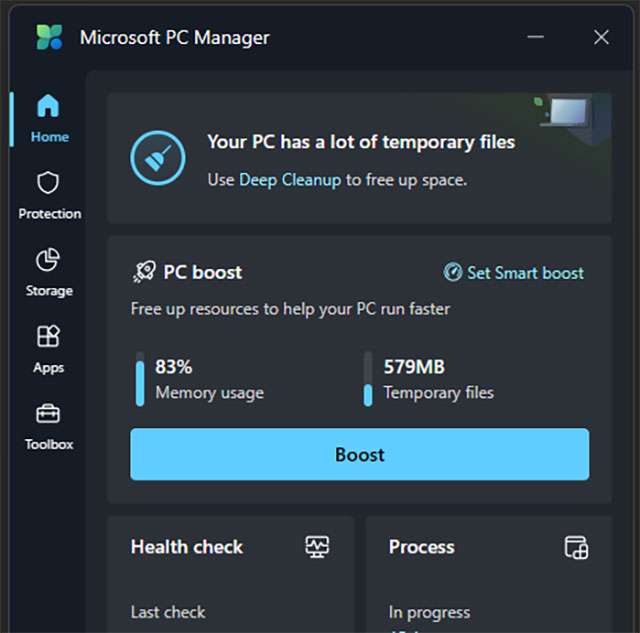Click the memory usage bar indicator

click(x=140, y=379)
